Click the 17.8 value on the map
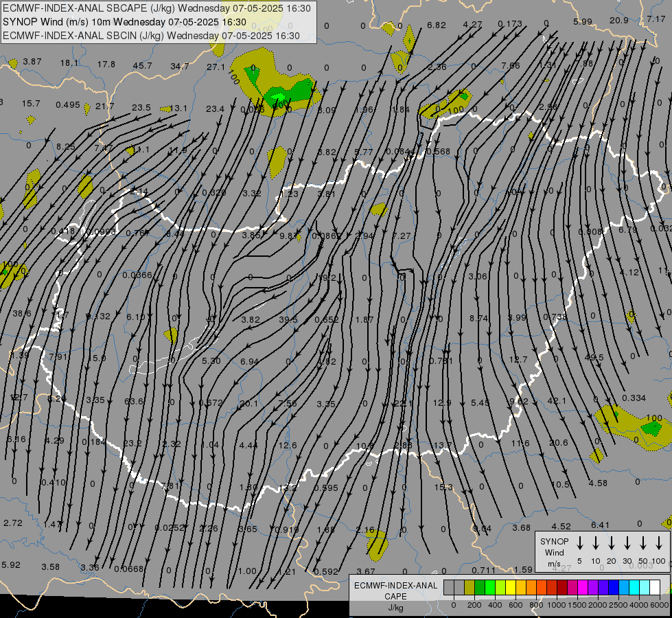 click(106, 65)
